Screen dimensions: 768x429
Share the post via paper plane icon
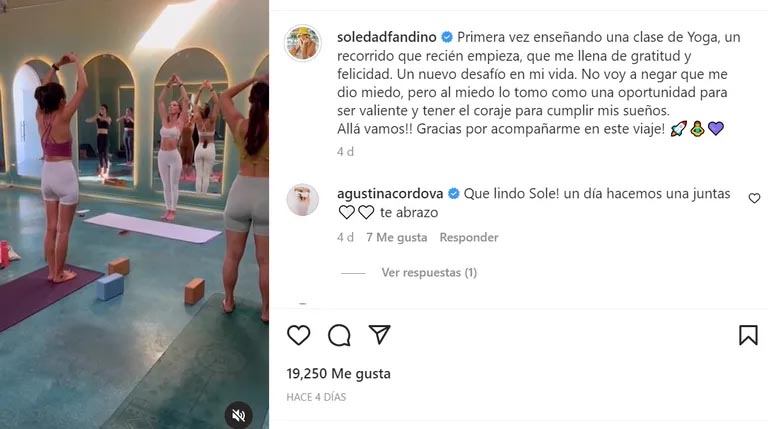380,334
